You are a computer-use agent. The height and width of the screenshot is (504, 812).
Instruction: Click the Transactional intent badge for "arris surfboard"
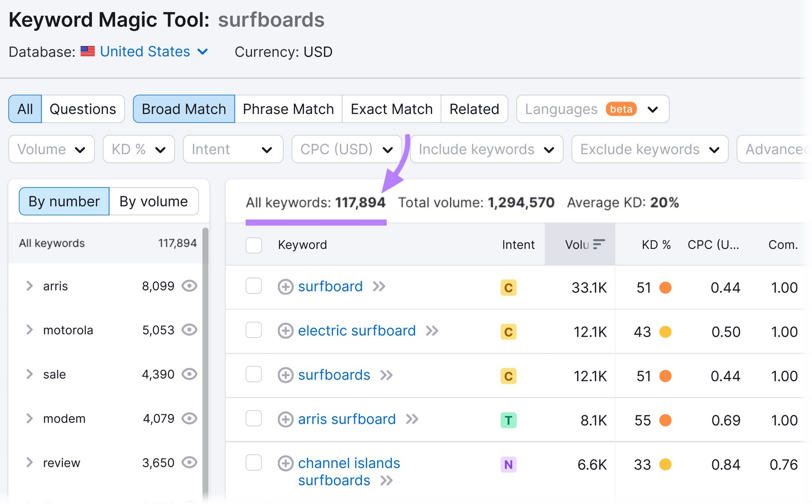tap(508, 419)
